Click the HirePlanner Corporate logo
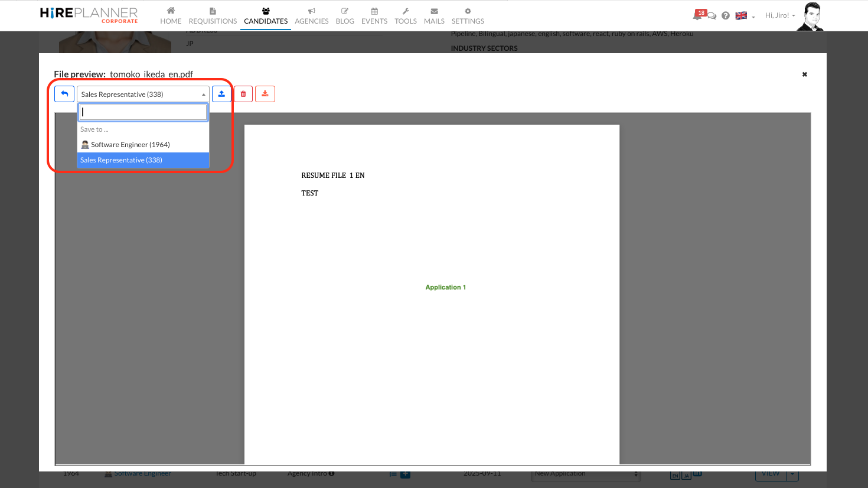Viewport: 868px width, 488px height. point(89,15)
